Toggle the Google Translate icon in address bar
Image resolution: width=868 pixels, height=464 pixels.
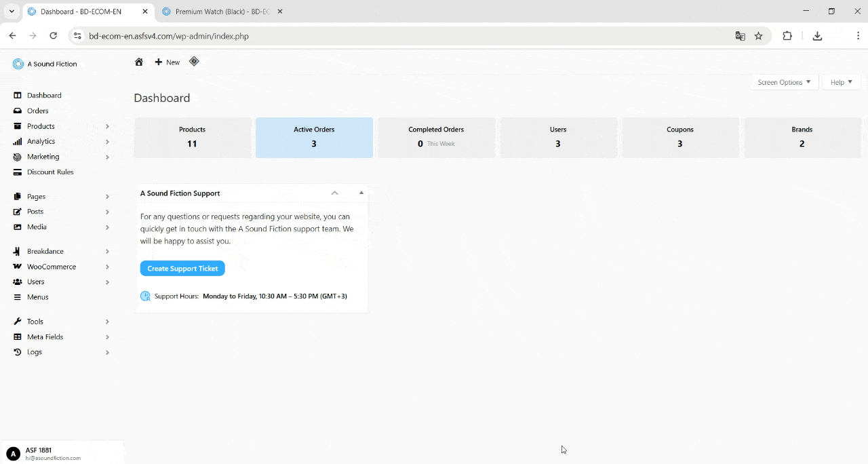coord(740,36)
